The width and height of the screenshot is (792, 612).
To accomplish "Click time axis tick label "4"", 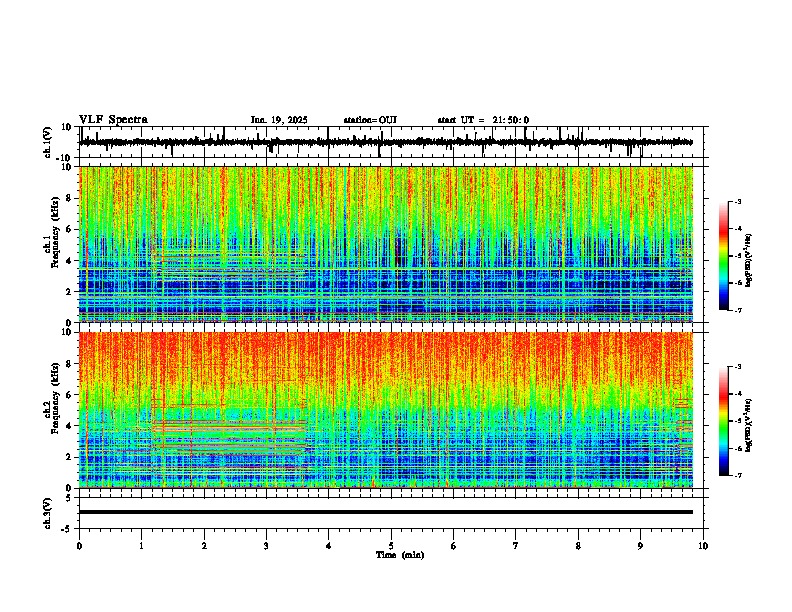I will 329,546.
